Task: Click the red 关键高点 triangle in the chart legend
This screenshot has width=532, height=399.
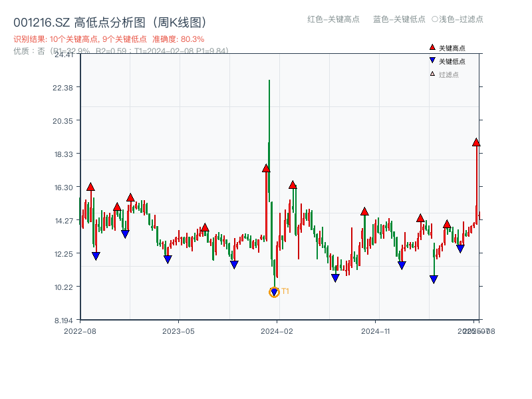Action: tap(432, 47)
